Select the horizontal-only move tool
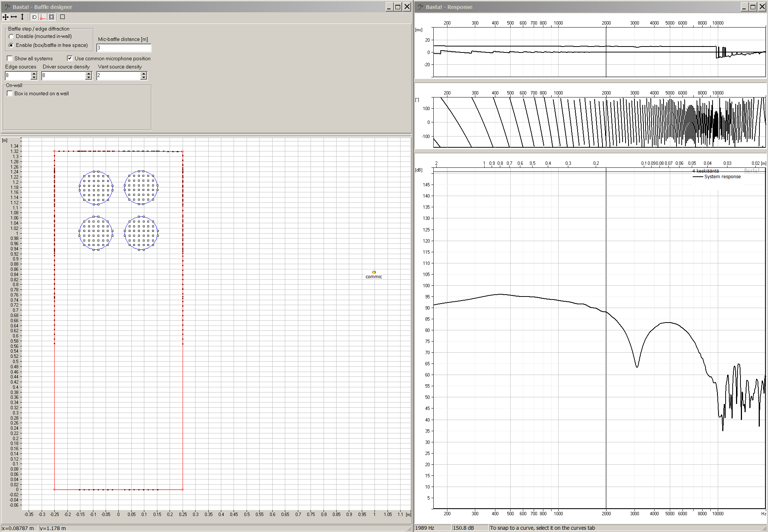The image size is (768, 532). [x=14, y=17]
